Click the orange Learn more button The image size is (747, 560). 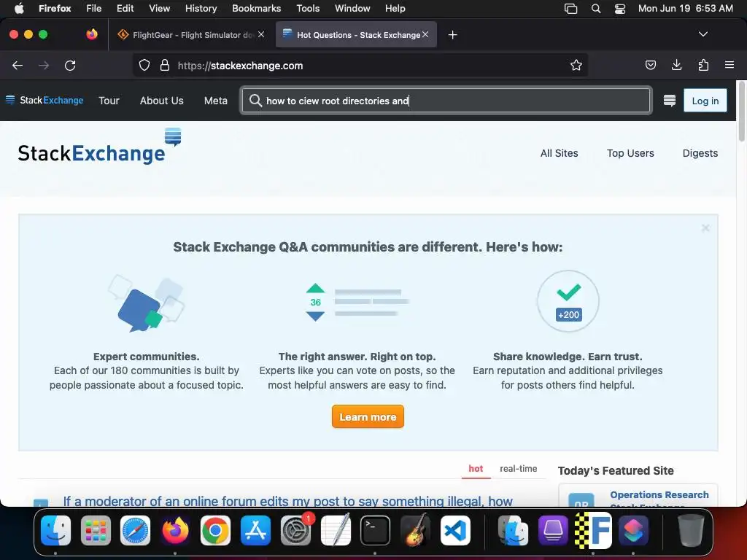(x=368, y=416)
